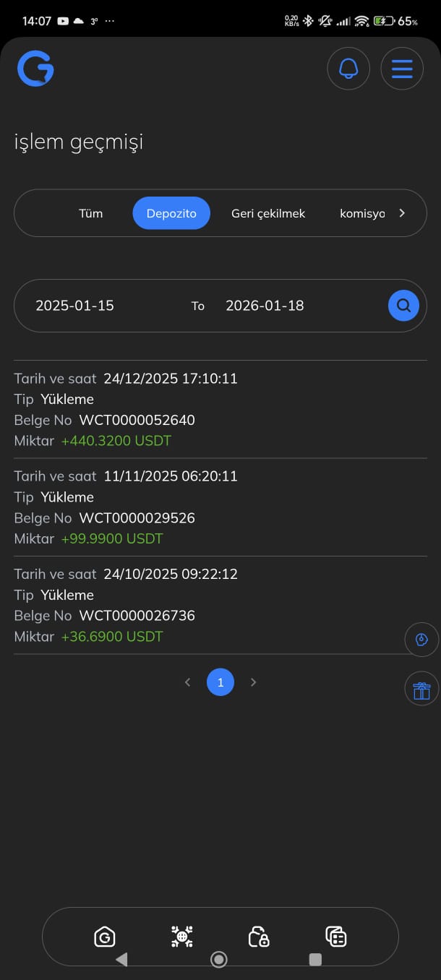This screenshot has height=980, width=441.
Task: Open the hamburger menu
Action: tap(402, 69)
